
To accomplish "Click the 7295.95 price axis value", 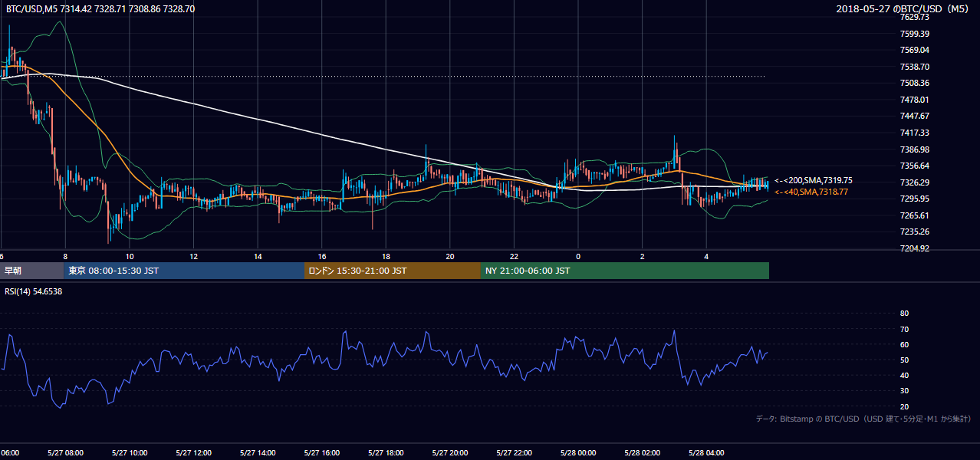I will coord(914,199).
